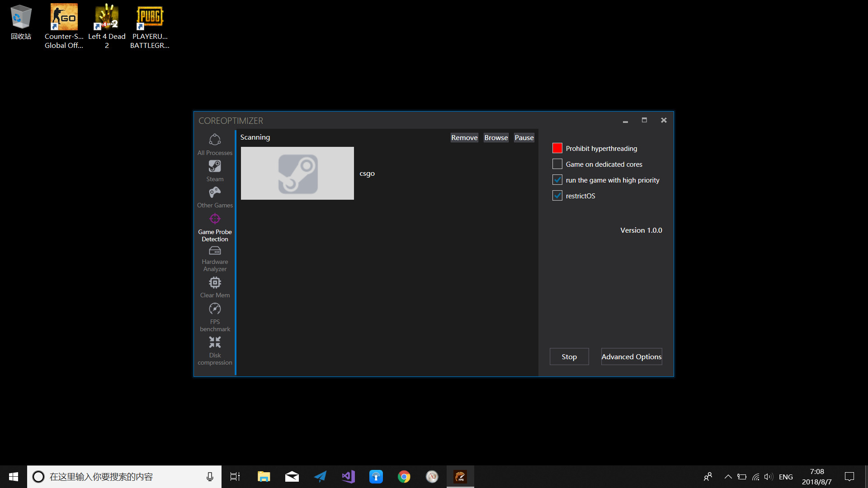868x488 pixels.
Task: Select All Processes in the sidebar
Action: (215, 144)
